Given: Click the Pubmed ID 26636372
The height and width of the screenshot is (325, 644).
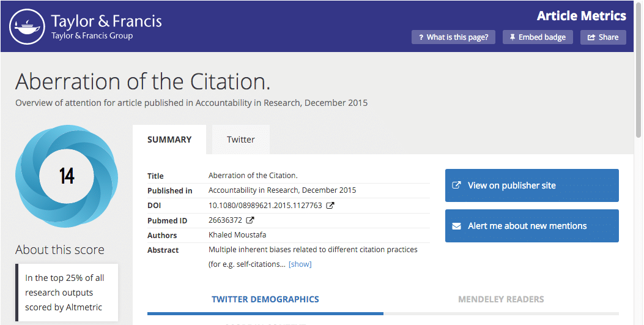Looking at the screenshot, I should pyautogui.click(x=225, y=220).
